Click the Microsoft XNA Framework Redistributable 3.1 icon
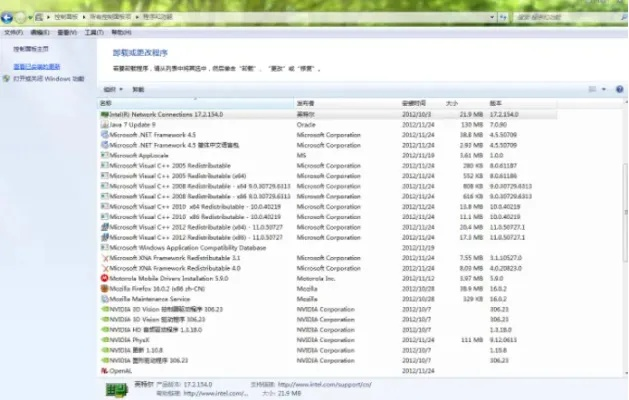629x400 pixels. click(105, 258)
